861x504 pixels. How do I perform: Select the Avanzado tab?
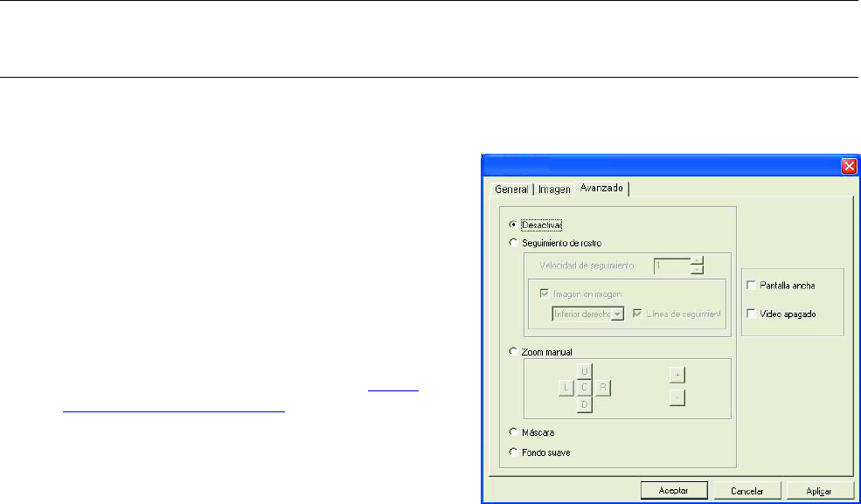point(601,188)
